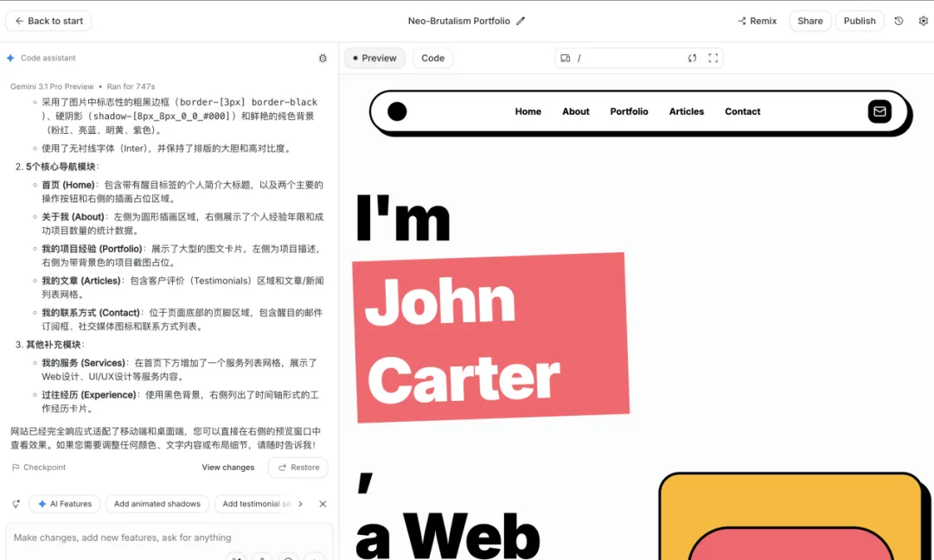Click the 我的联系方式 (Contact) bullet text

click(x=182, y=320)
